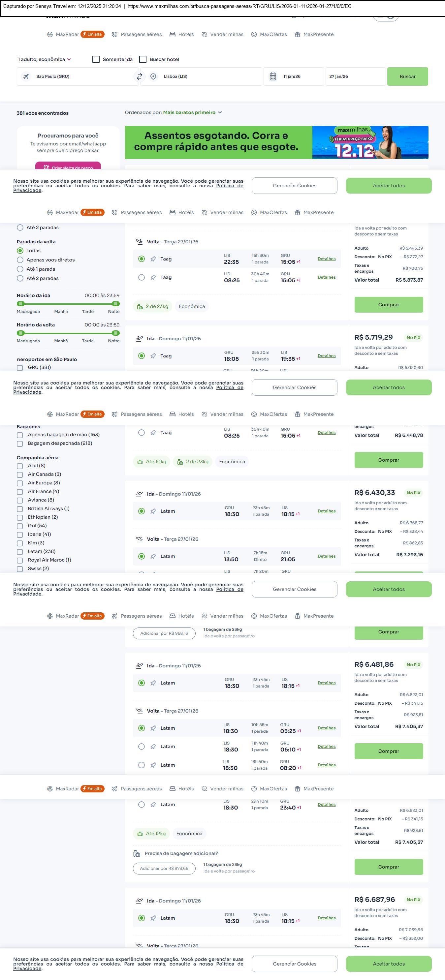Tick the Buscar hotel checkbox
445x980 pixels.
click(143, 59)
